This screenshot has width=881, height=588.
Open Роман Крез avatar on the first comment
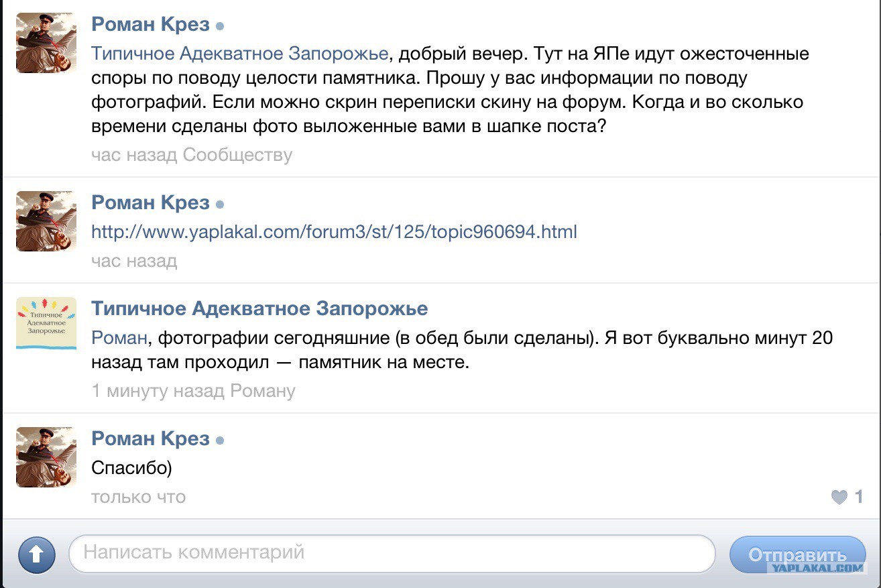46,43
